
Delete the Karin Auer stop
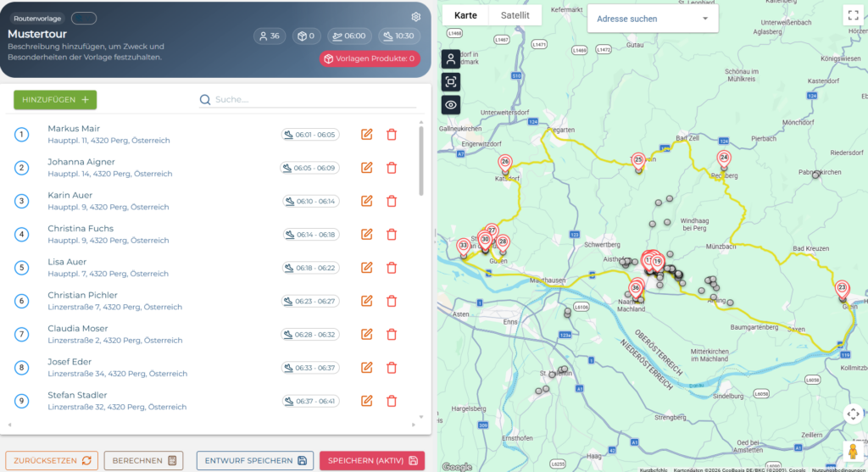coord(392,201)
